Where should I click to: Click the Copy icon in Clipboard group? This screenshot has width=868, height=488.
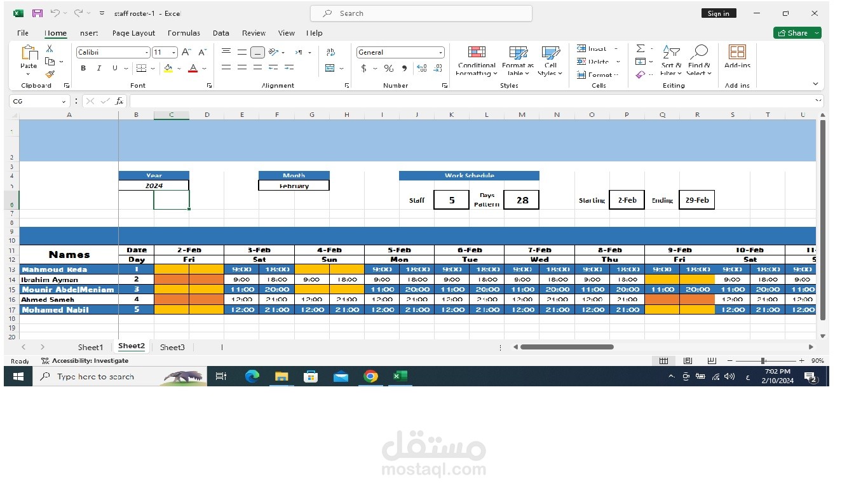pos(50,62)
